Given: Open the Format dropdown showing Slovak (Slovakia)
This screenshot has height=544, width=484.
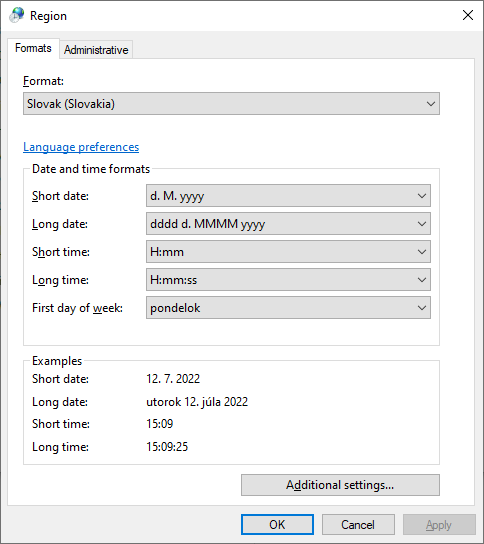Looking at the screenshot, I should (x=231, y=103).
